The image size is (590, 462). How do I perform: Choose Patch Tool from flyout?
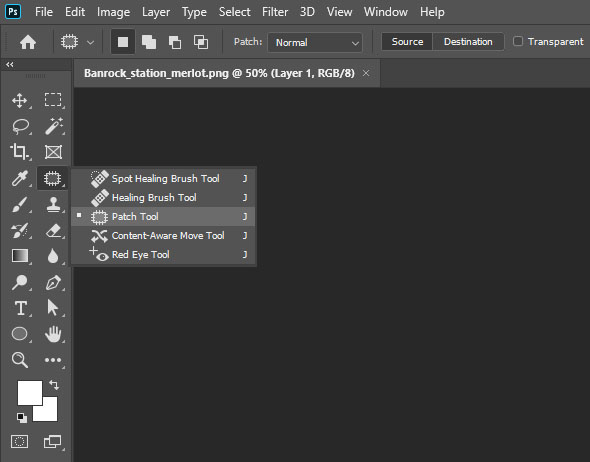[163, 216]
